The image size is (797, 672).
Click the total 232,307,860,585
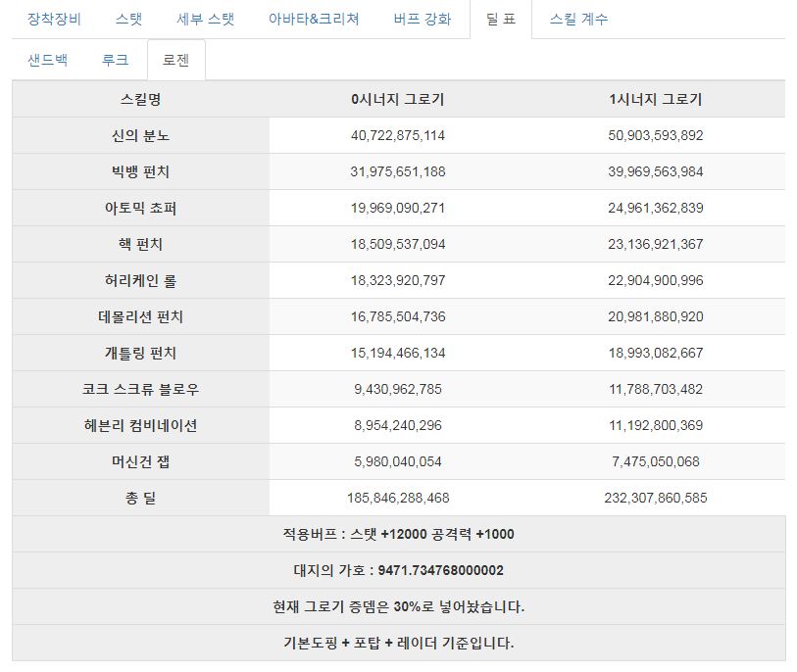(x=656, y=498)
